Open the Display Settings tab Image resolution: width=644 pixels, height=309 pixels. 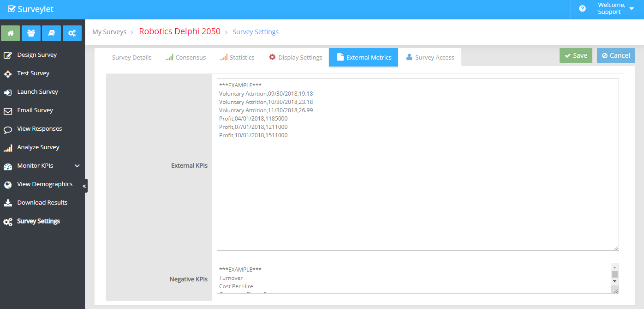click(295, 58)
